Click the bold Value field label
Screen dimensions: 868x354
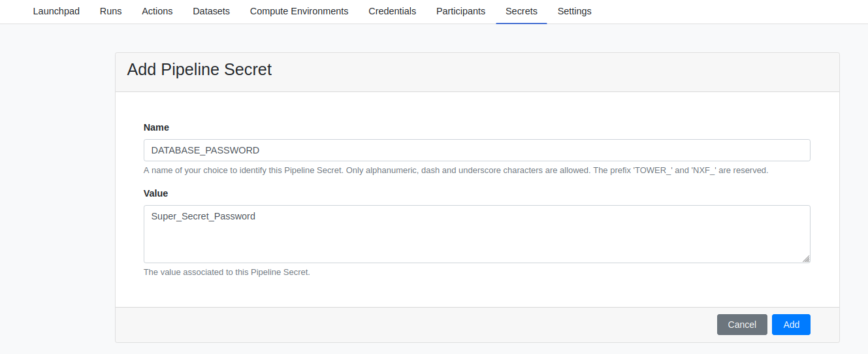(x=155, y=193)
